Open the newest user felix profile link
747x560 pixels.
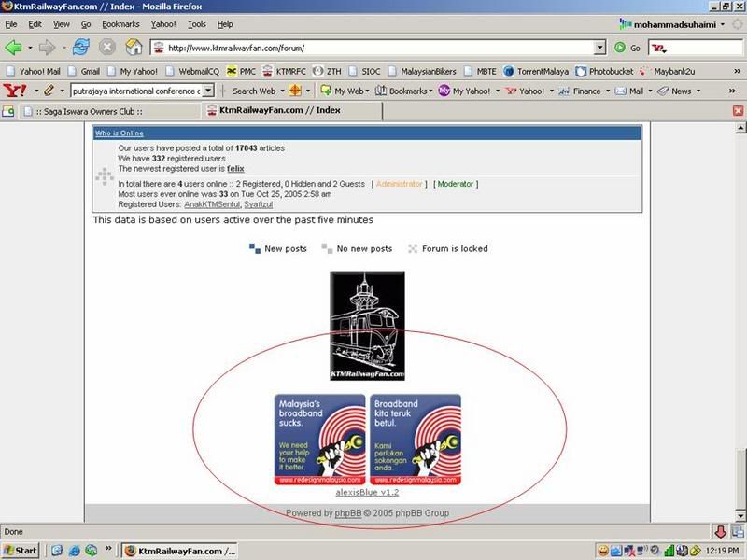(x=235, y=169)
